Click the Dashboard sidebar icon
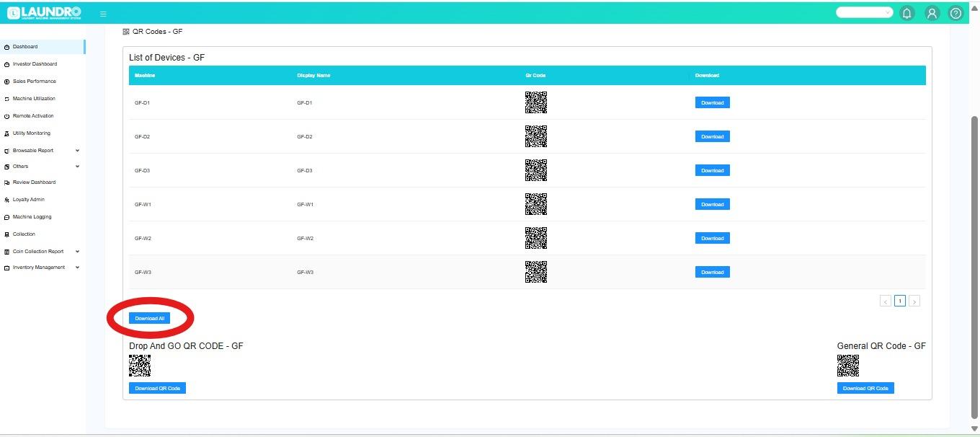Image resolution: width=980 pixels, height=437 pixels. tap(6, 47)
